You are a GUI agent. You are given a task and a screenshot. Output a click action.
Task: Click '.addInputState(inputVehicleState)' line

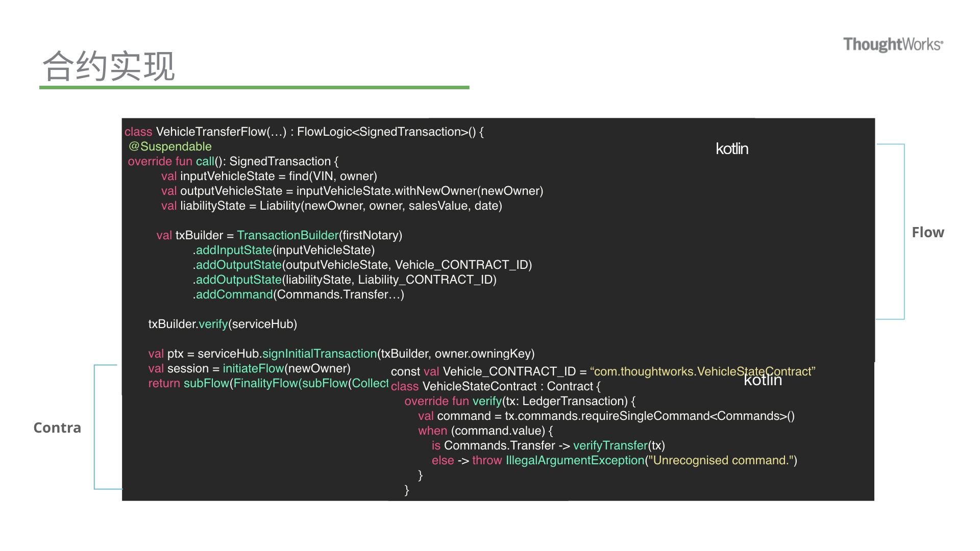tap(284, 250)
